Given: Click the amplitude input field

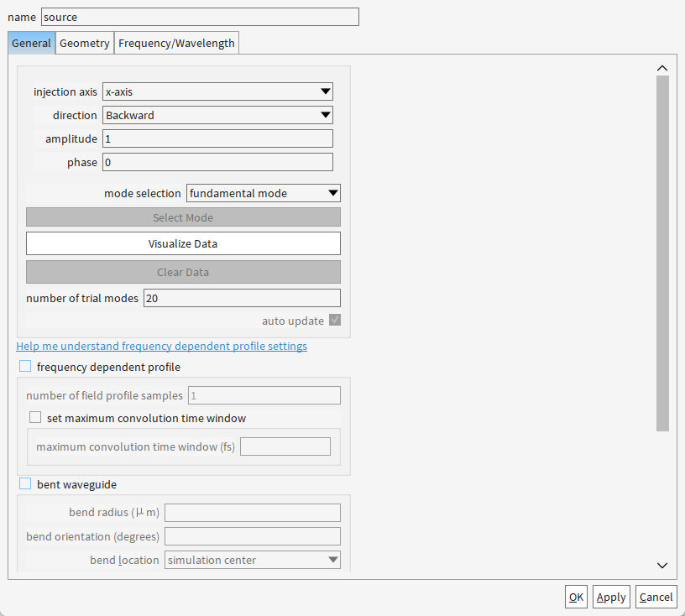Looking at the screenshot, I should (x=217, y=139).
